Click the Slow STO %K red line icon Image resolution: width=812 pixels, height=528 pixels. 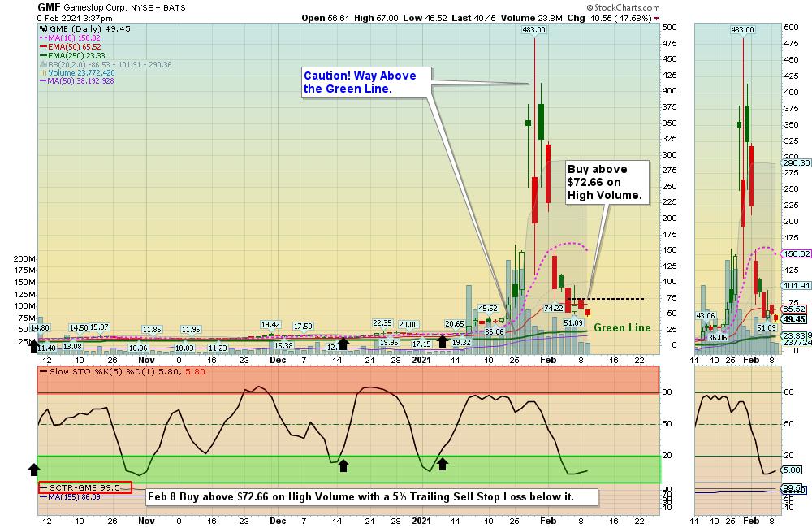pyautogui.click(x=43, y=372)
